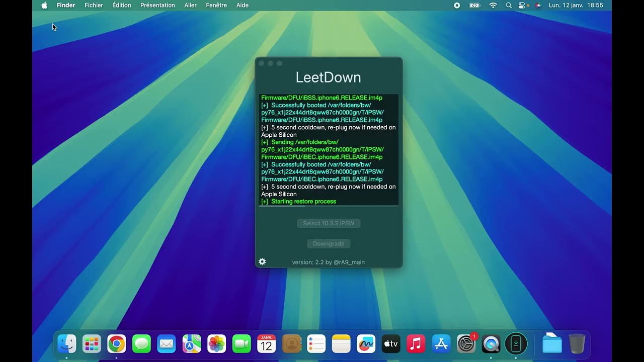Open QuickTime Player in the Dock
The image size is (644, 362).
(491, 344)
